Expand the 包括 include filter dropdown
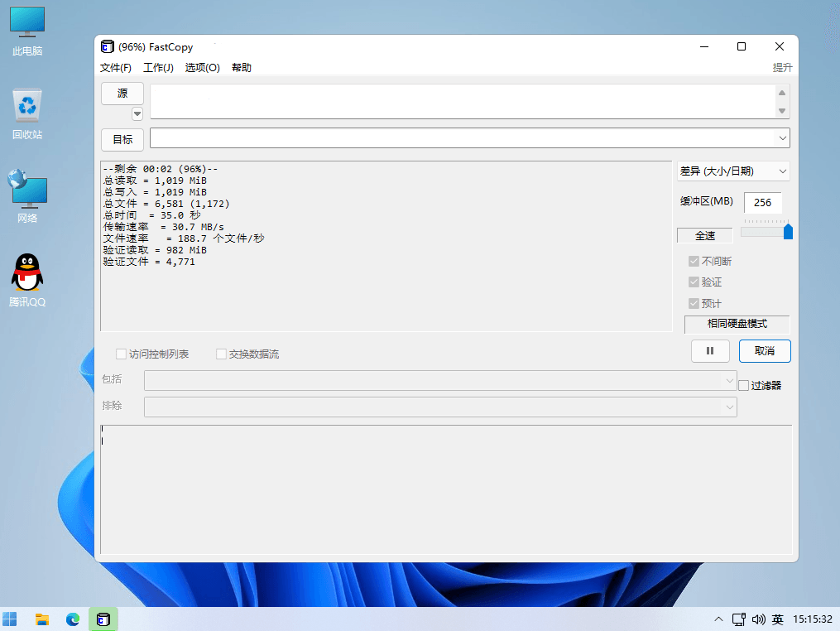The image size is (840, 631). [729, 381]
